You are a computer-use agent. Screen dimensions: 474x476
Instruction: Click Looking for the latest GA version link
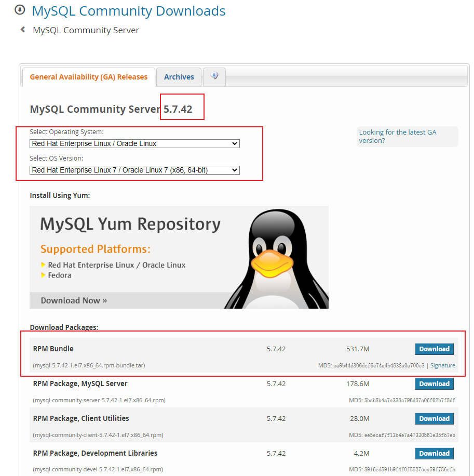[398, 136]
